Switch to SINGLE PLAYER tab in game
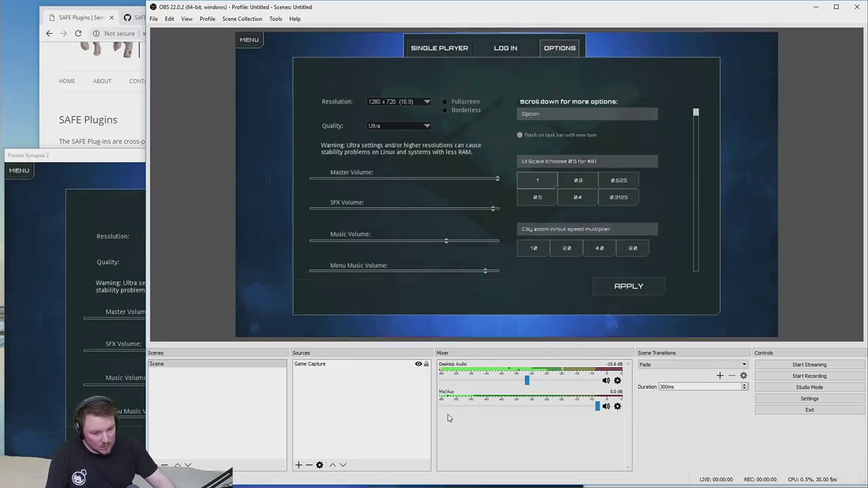868x488 pixels. pos(439,48)
